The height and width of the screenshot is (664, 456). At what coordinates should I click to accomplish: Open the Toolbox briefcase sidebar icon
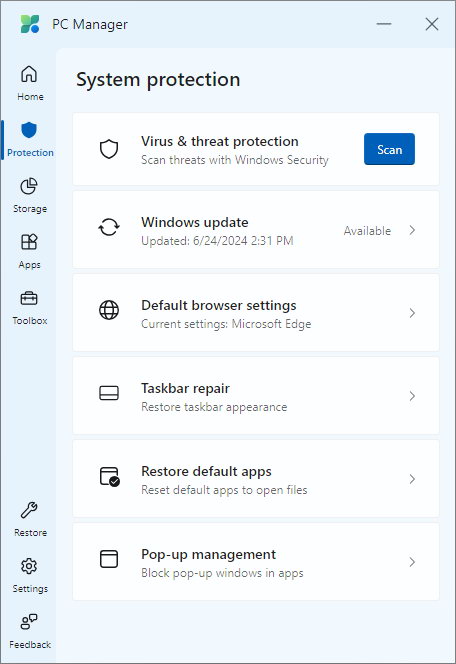point(29,299)
